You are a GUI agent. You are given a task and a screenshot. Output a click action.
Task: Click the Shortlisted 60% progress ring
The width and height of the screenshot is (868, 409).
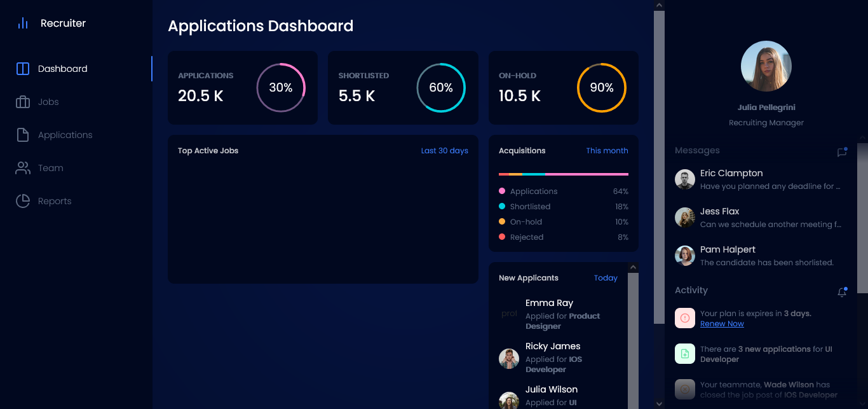tap(441, 88)
